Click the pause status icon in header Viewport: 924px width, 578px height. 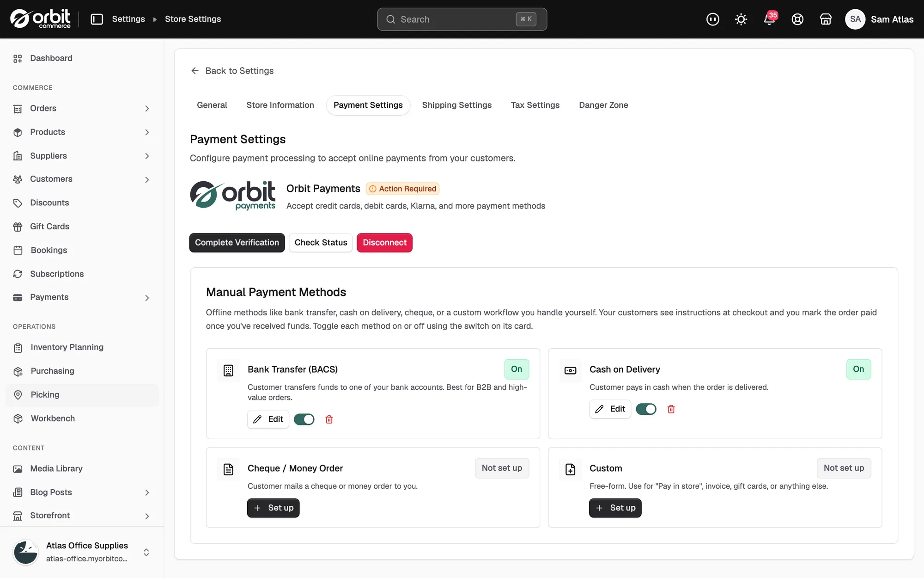point(712,19)
